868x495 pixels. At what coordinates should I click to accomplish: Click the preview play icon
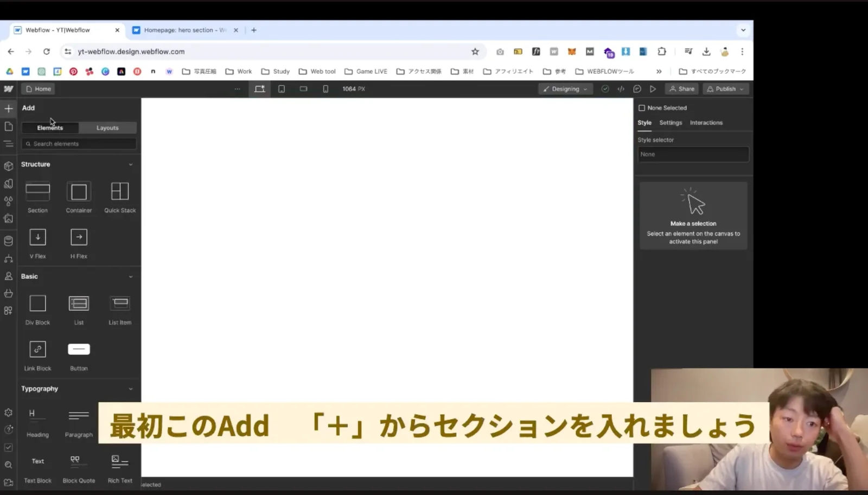653,89
